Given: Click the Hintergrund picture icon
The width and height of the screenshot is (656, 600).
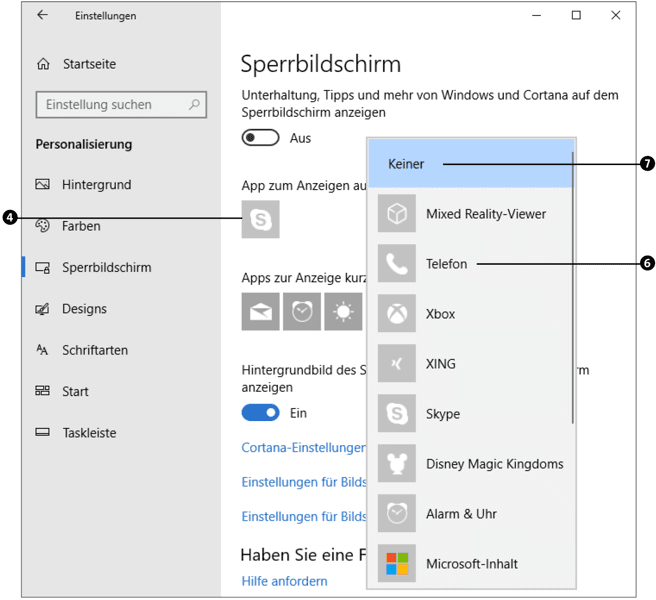Looking at the screenshot, I should (x=42, y=184).
